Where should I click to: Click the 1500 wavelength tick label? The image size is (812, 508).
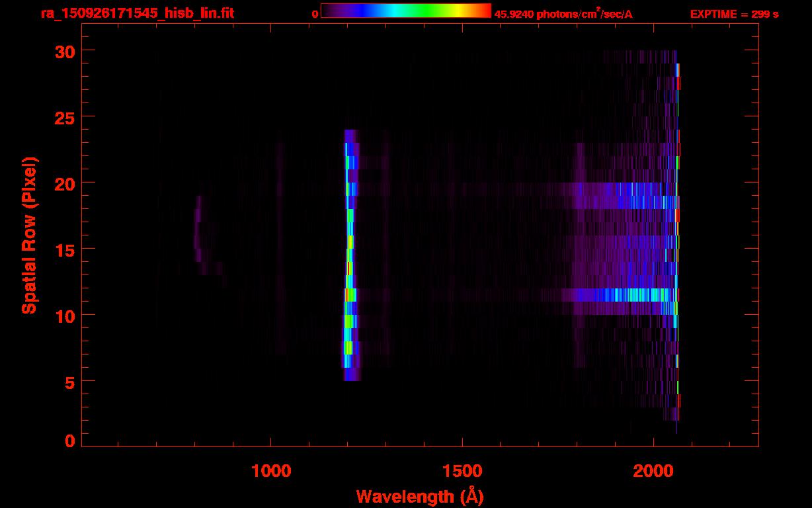click(x=462, y=470)
